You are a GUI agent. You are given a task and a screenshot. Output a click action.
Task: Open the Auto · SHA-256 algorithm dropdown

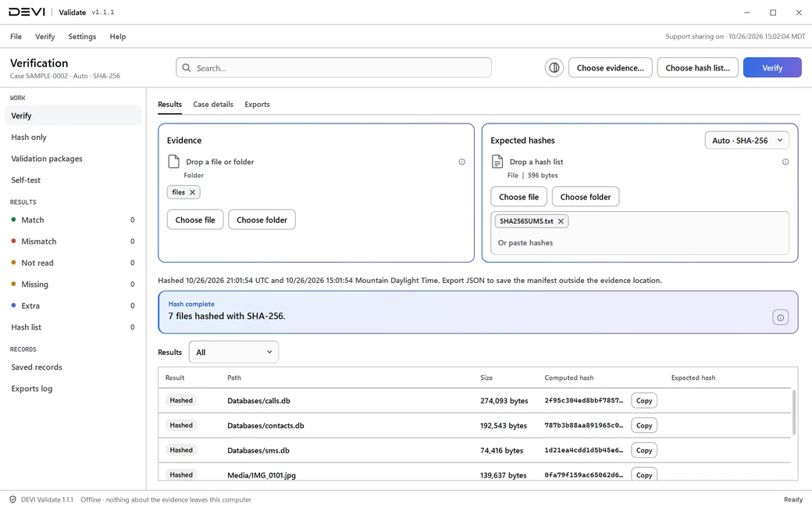(x=746, y=141)
